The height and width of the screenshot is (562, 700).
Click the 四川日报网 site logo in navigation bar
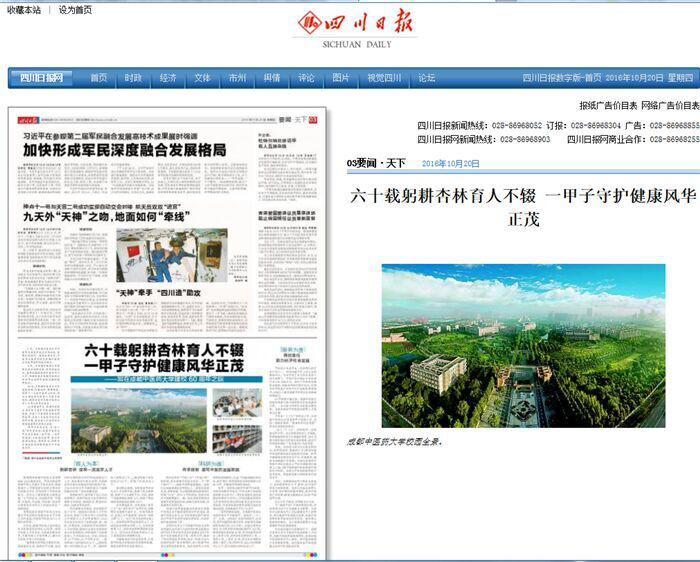coord(41,78)
